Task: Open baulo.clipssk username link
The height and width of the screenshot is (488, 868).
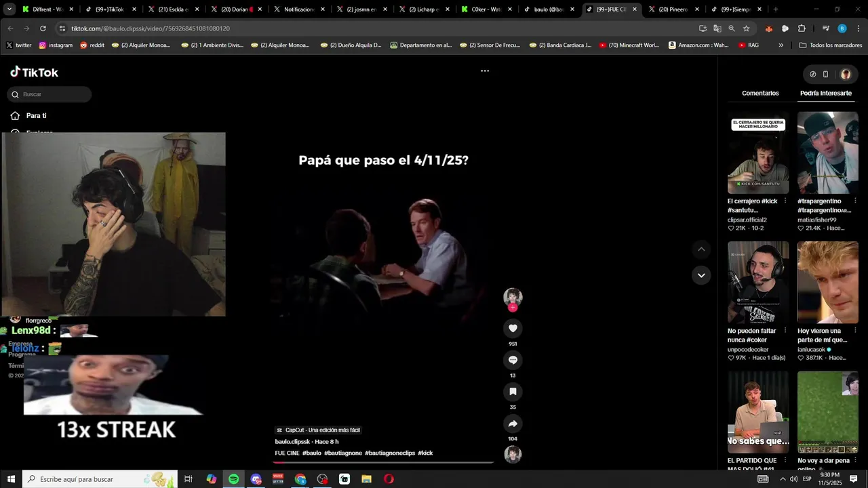Action: tap(292, 442)
